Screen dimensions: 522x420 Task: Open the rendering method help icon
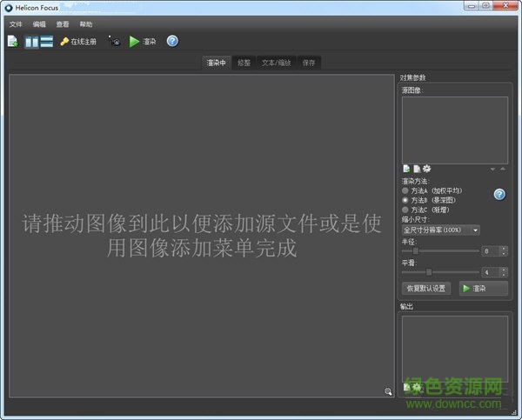click(499, 194)
